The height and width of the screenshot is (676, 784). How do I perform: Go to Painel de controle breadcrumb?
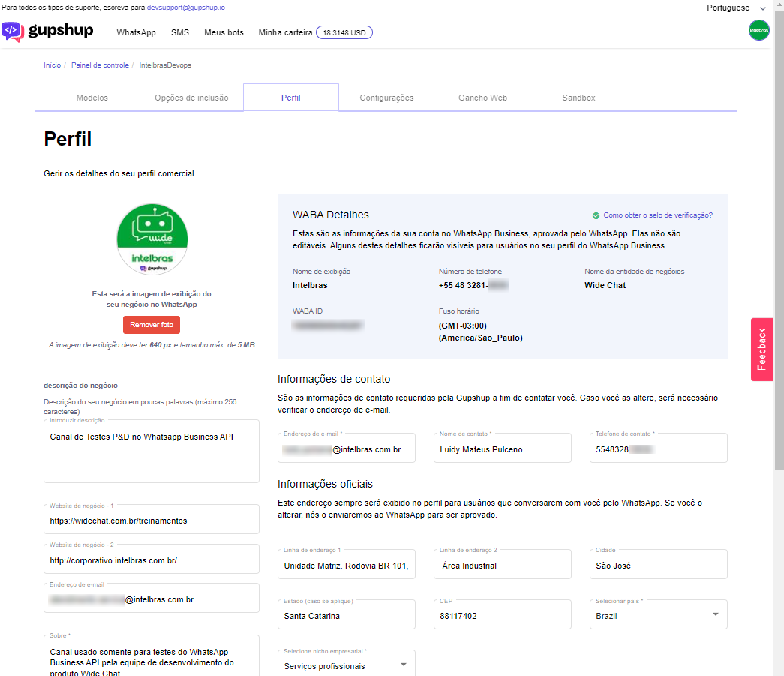click(100, 65)
